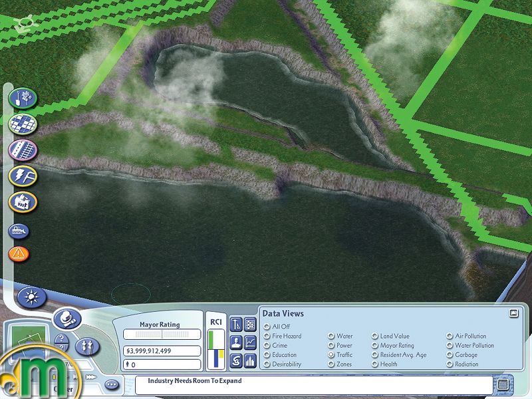Open the Civic buildings menu
The height and width of the screenshot is (399, 532).
23,202
